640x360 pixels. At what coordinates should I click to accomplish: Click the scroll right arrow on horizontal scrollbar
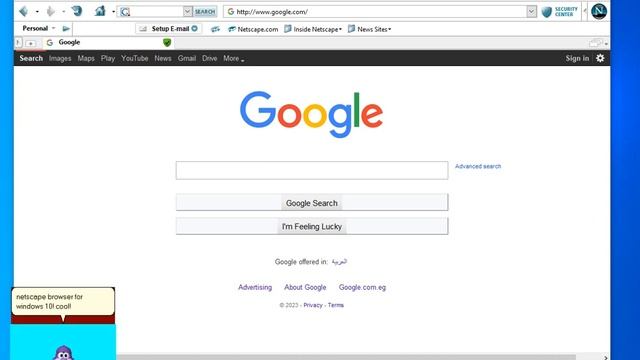pyautogui.click(x=606, y=358)
